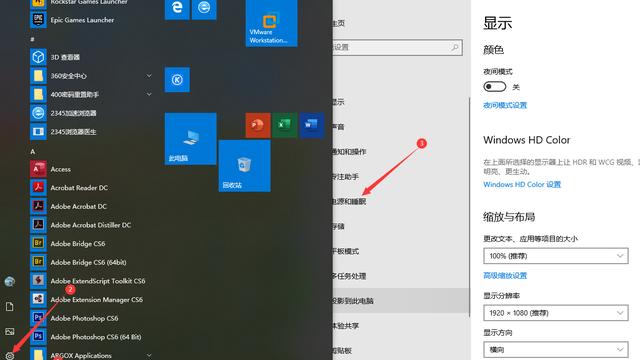Open the 3D viewer app icon
This screenshot has width=640, height=360.
tap(38, 57)
